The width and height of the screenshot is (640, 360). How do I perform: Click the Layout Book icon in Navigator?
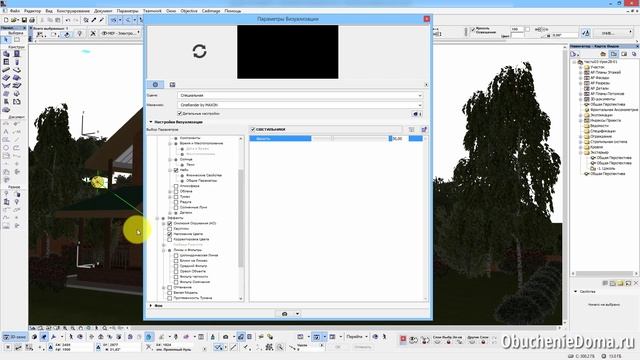click(x=624, y=54)
